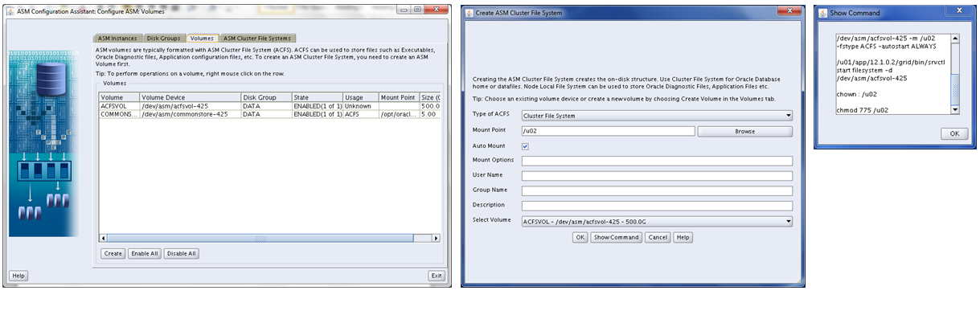Switch to the ASM Instances tab
The image size is (980, 315).
point(117,38)
